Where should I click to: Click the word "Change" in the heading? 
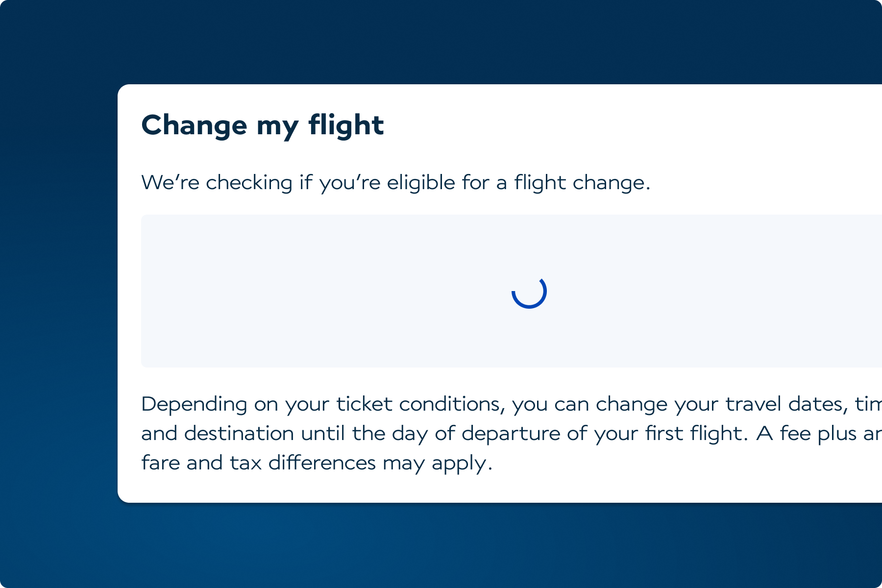point(194,125)
